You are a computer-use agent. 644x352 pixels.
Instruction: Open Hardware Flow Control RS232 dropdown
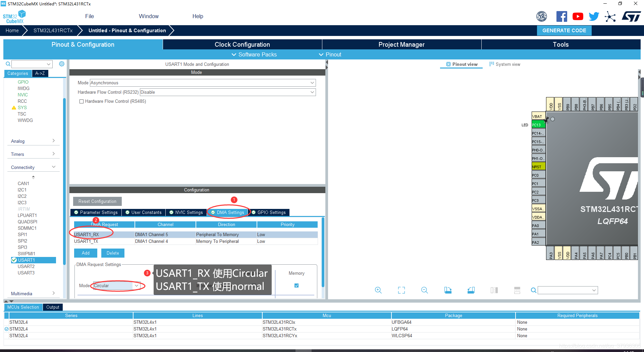227,92
